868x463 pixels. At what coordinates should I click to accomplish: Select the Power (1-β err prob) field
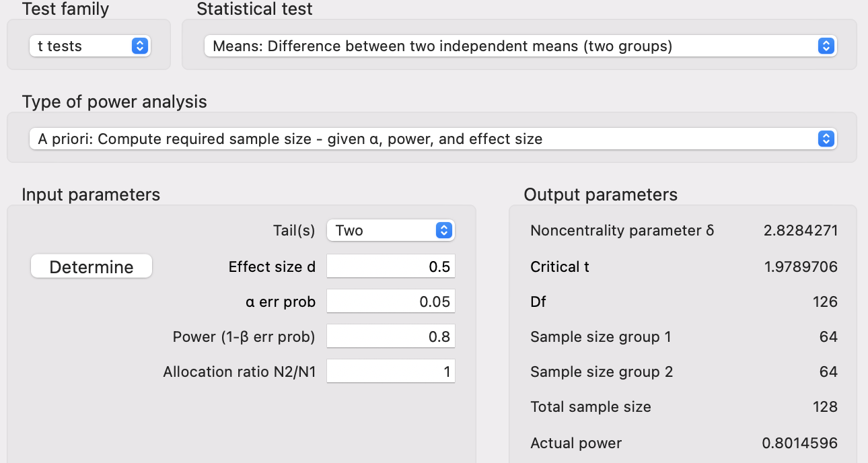[x=390, y=336]
